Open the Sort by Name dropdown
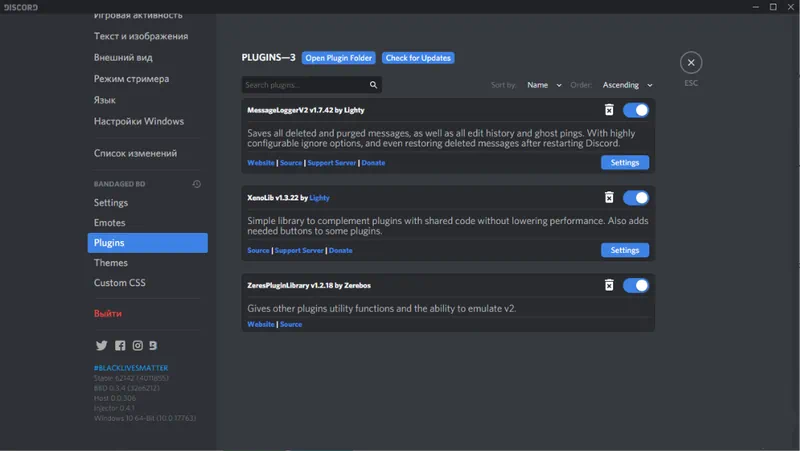 (x=544, y=85)
